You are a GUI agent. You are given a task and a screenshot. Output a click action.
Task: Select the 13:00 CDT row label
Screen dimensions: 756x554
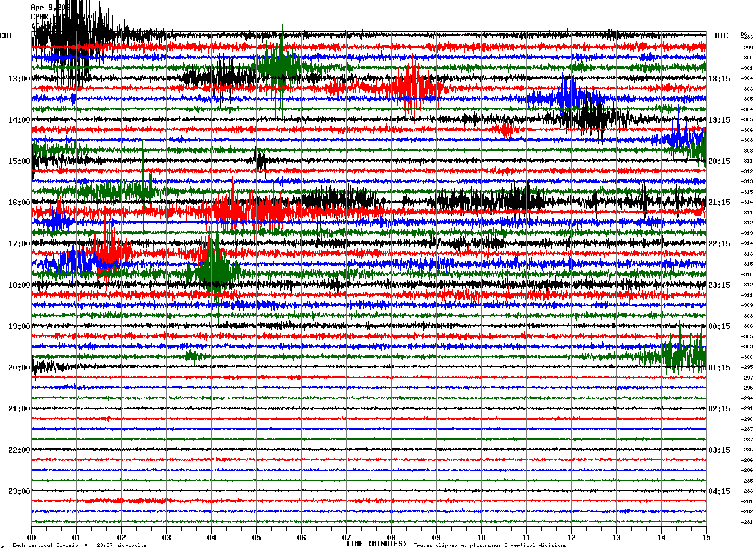[x=19, y=79]
